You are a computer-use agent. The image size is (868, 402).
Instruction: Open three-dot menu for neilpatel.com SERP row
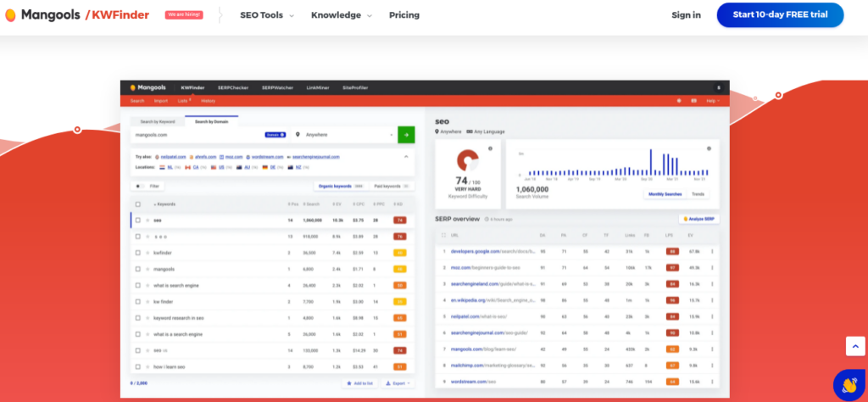coord(712,316)
